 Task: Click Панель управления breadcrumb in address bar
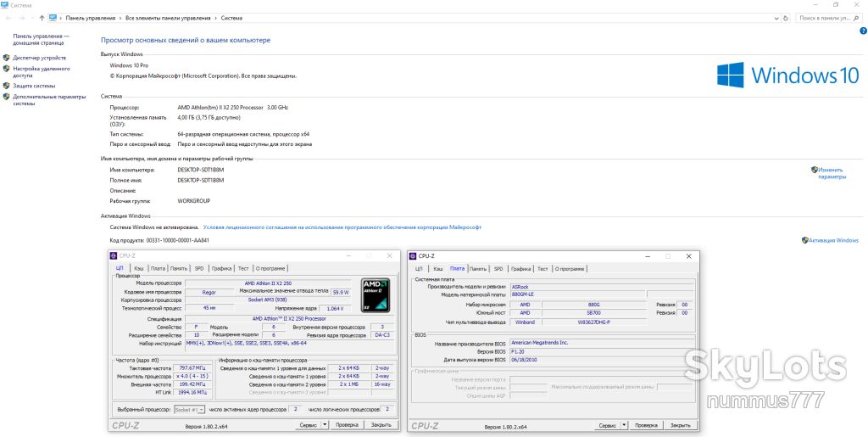tap(90, 19)
